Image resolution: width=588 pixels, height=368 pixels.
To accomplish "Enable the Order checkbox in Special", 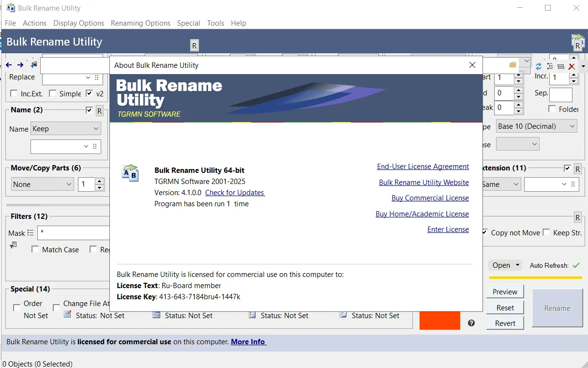I will [x=17, y=307].
